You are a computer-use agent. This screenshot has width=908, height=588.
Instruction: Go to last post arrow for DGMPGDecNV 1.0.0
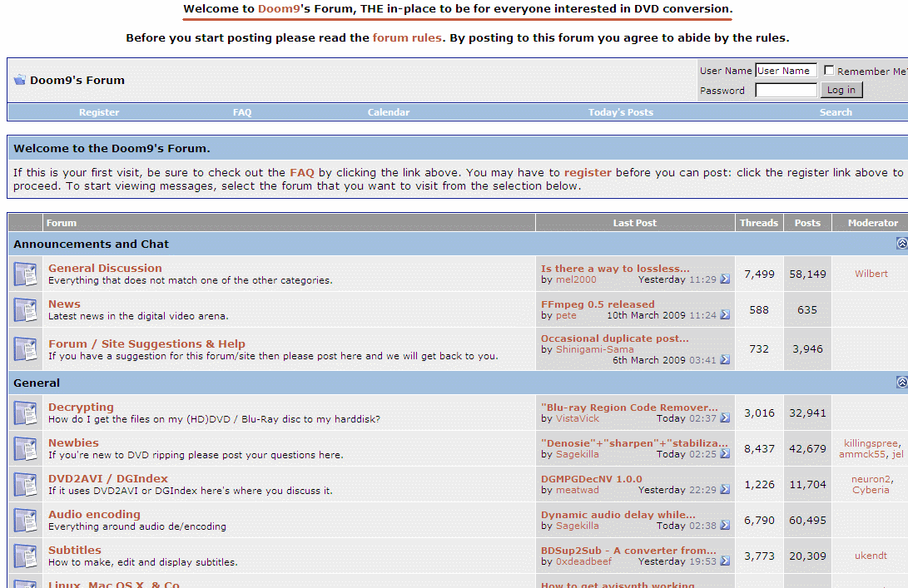725,490
